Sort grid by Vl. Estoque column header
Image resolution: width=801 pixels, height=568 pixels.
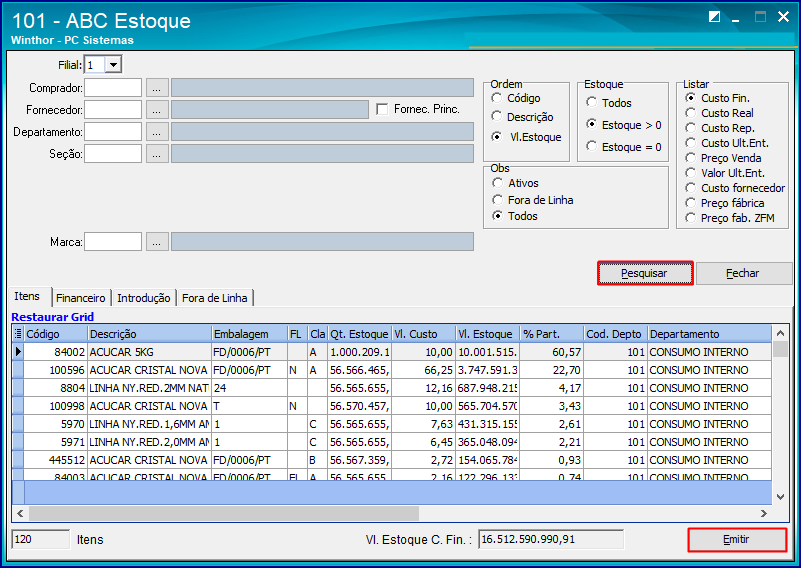[487, 334]
